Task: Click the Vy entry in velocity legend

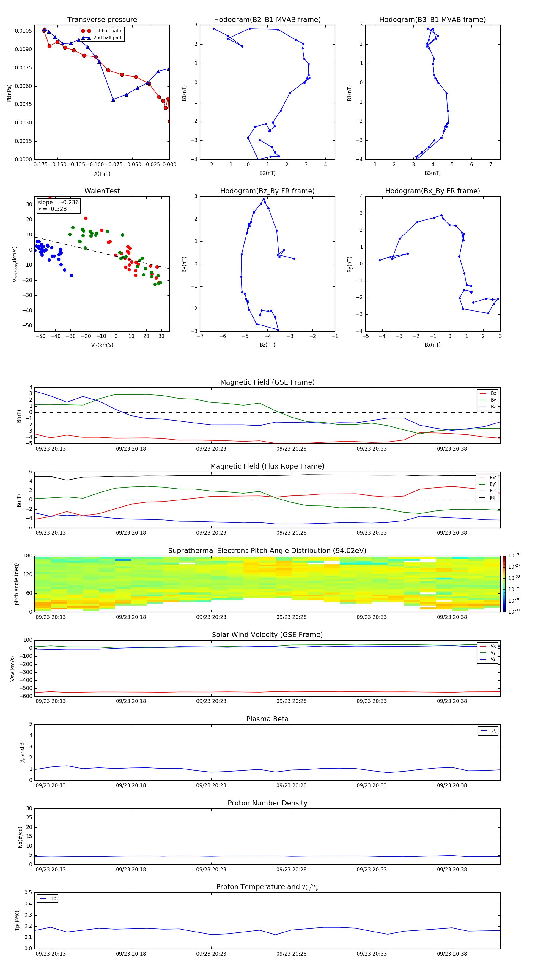Action: tap(488, 652)
